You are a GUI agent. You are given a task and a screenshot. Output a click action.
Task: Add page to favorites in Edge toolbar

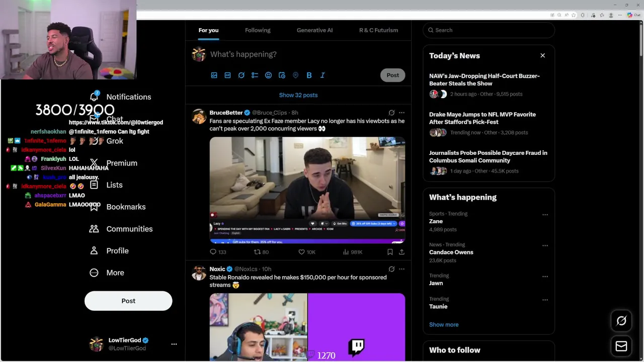click(574, 15)
